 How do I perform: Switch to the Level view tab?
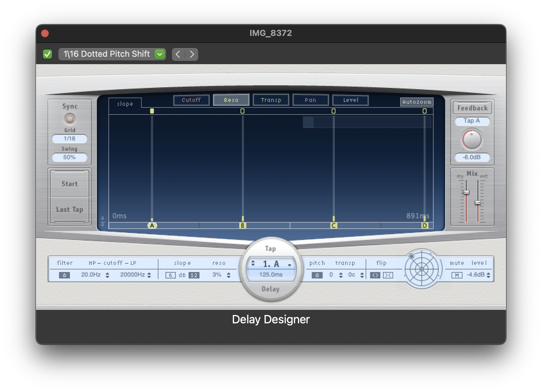pyautogui.click(x=351, y=100)
